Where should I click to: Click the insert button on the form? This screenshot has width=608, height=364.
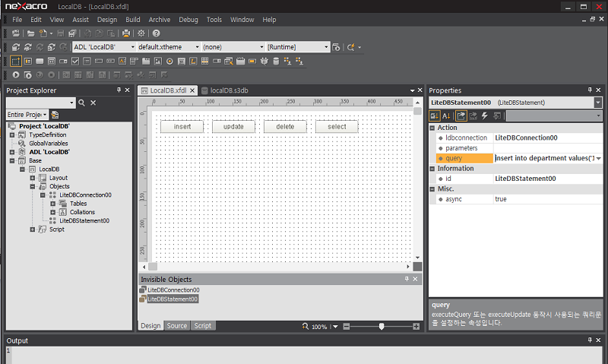point(182,127)
